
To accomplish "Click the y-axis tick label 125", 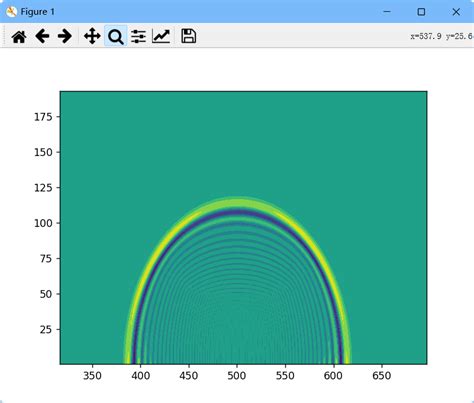I will [43, 188].
